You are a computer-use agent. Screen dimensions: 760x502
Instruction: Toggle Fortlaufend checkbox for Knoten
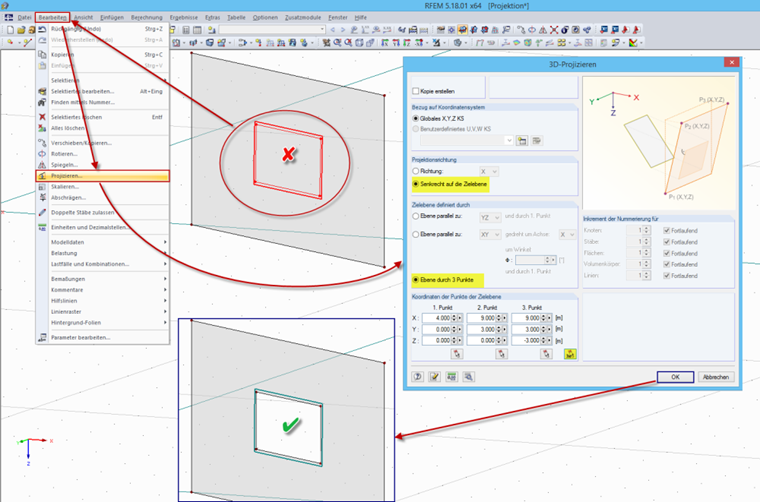[x=666, y=231]
